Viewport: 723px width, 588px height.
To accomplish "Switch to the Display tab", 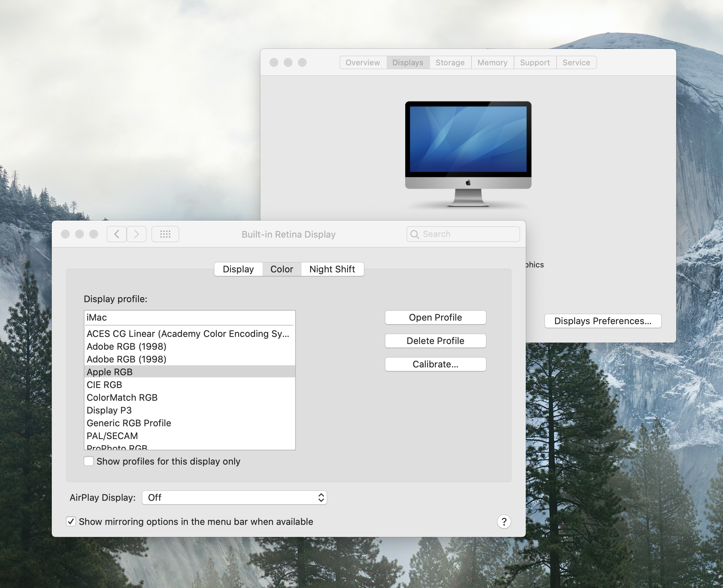I will 238,269.
